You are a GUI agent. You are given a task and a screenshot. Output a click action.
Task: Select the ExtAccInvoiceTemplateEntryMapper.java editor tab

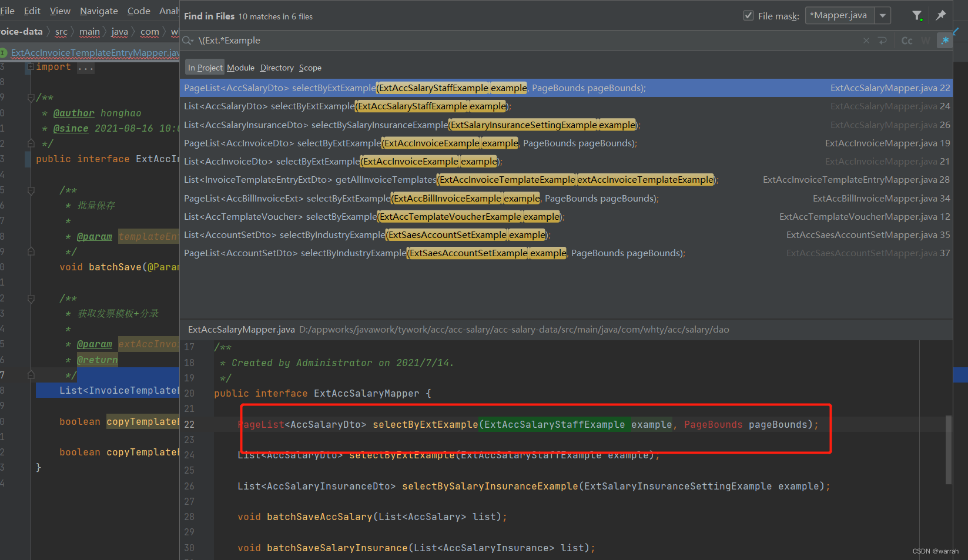[91, 53]
